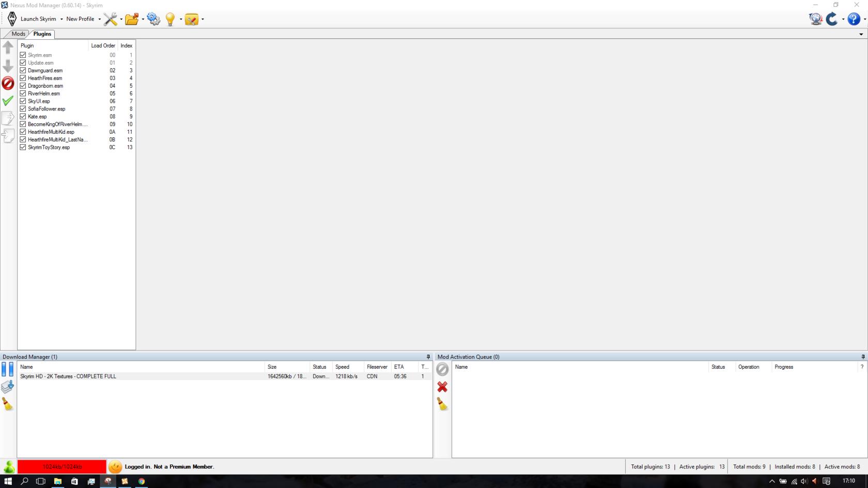868x488 pixels.
Task: Click the New Profile button
Action: pos(80,19)
